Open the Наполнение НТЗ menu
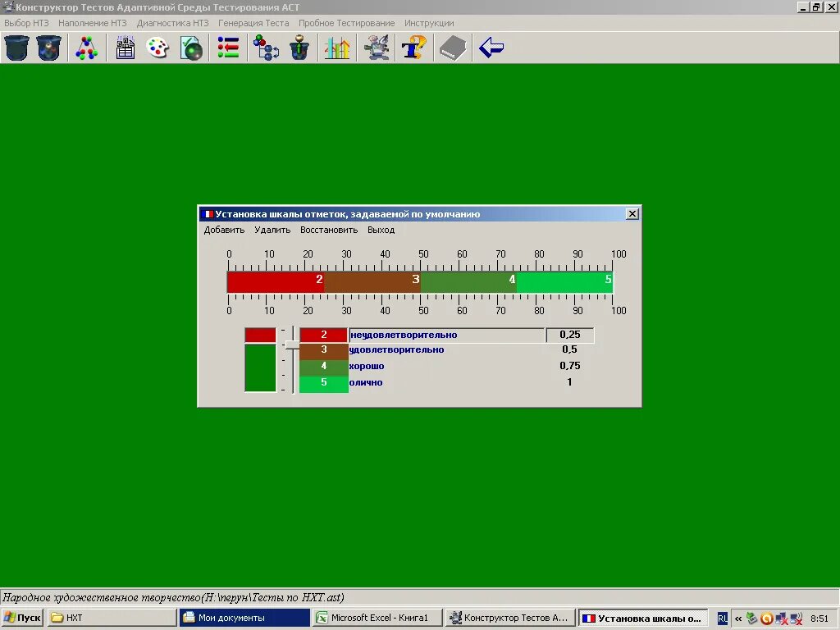The height and width of the screenshot is (630, 840). (x=92, y=23)
